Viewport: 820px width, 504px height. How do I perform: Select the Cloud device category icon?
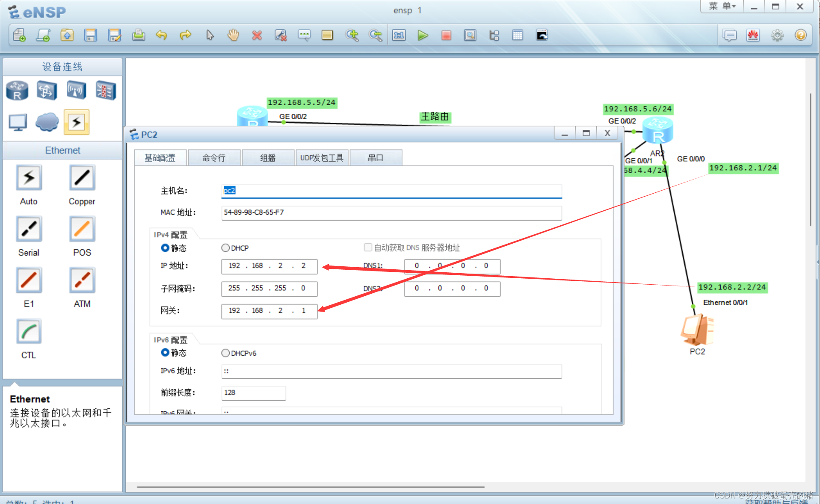pyautogui.click(x=47, y=122)
